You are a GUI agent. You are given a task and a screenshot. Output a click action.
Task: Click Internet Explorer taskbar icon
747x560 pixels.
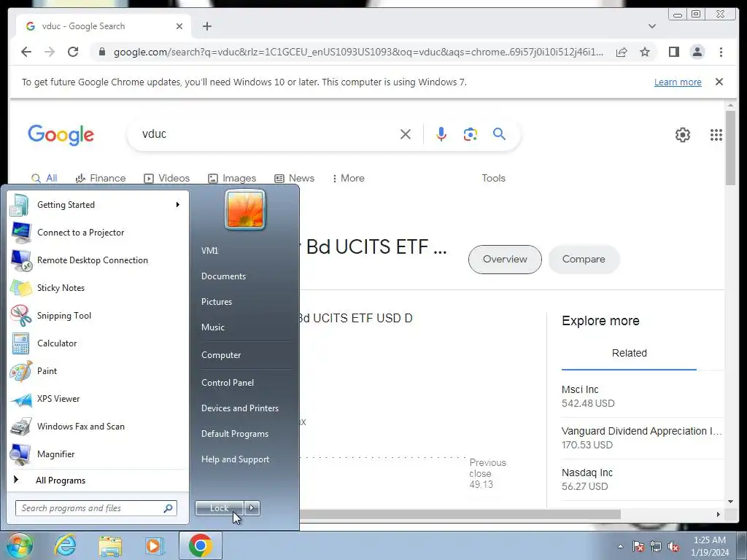65,545
